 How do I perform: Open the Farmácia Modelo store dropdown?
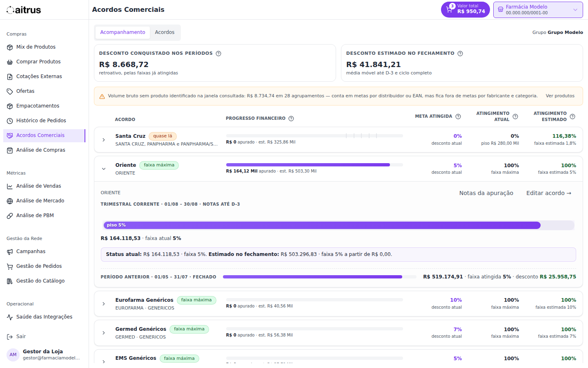pyautogui.click(x=538, y=10)
